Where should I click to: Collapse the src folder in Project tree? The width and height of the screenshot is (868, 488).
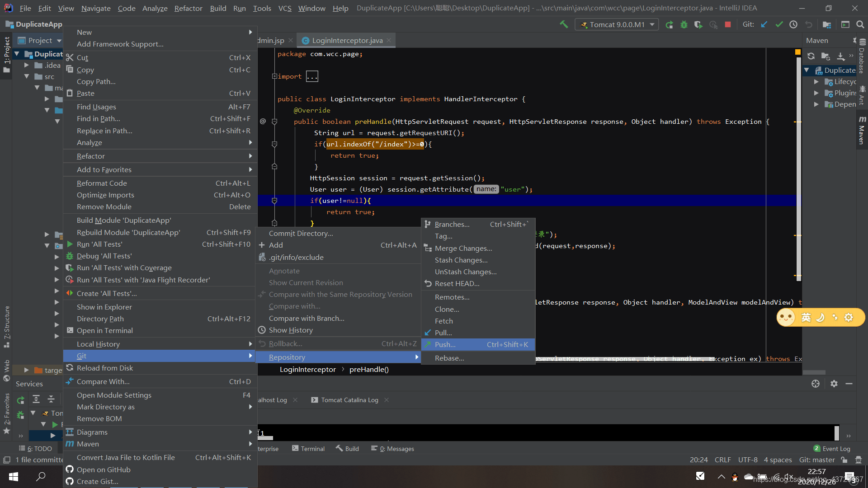pos(26,76)
